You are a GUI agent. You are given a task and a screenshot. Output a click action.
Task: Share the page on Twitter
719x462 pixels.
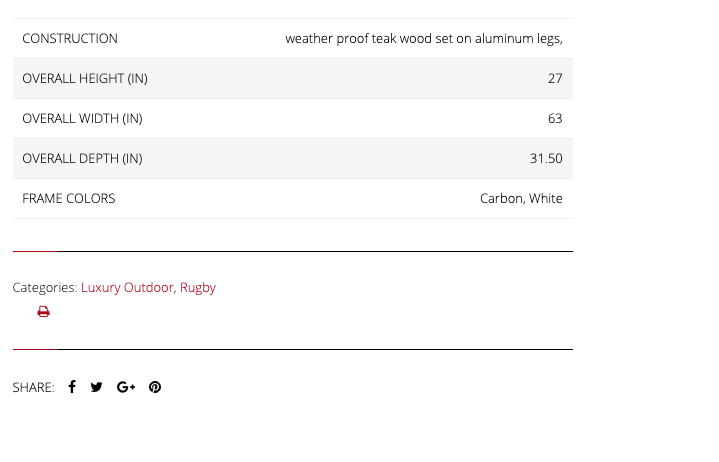coord(96,387)
